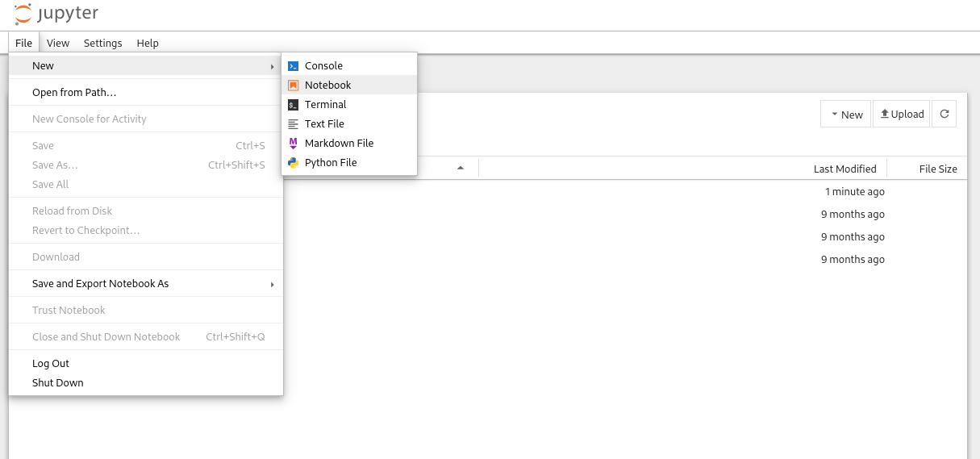This screenshot has height=459, width=980.
Task: Click the Console icon in the New submenu
Action: [293, 66]
